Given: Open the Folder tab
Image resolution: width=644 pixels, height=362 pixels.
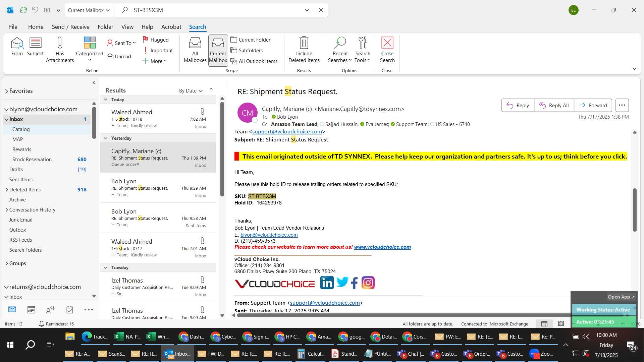Looking at the screenshot, I should coord(105,27).
